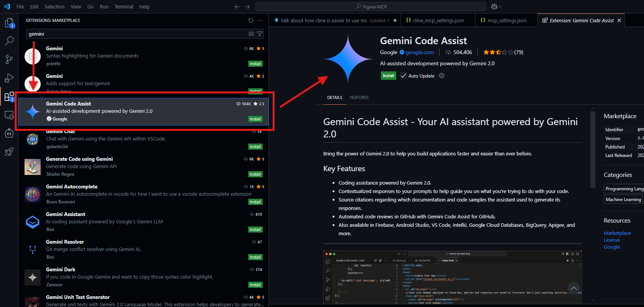
Task: Open the extension settings gear icon
Action: click(x=441, y=76)
